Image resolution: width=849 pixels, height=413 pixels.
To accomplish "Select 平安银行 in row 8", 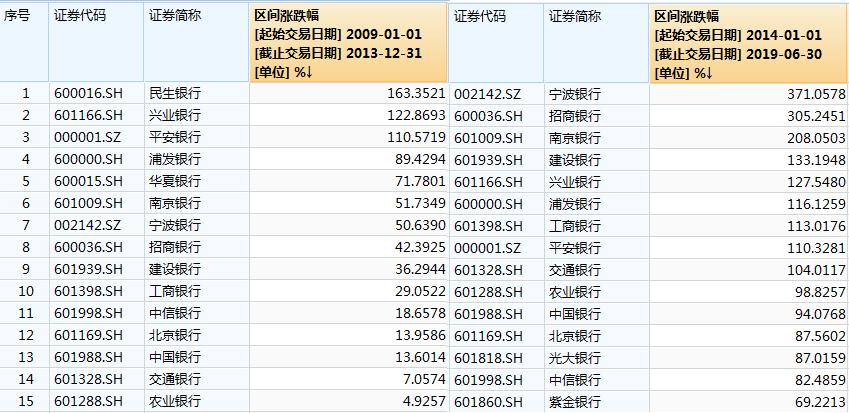I will pyautogui.click(x=575, y=248).
